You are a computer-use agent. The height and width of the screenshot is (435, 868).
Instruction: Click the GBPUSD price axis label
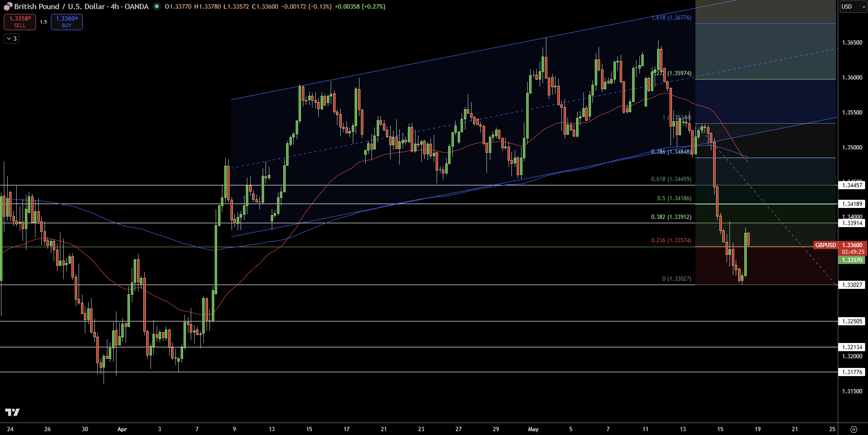pos(825,245)
